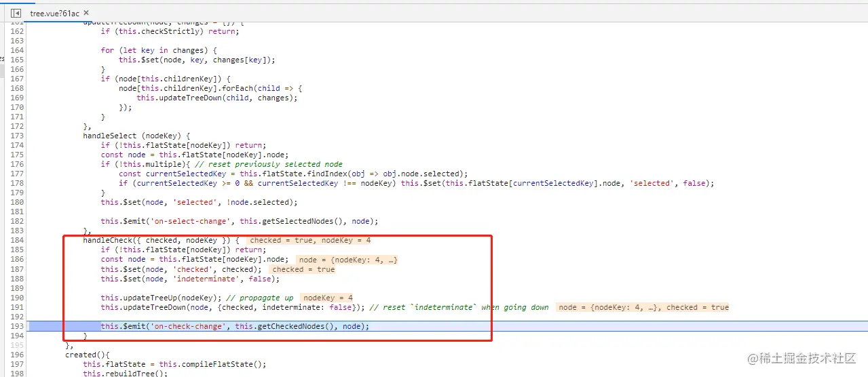Set a breakpoint on line number 167
Screen dimensions: 868x377
(x=17, y=79)
